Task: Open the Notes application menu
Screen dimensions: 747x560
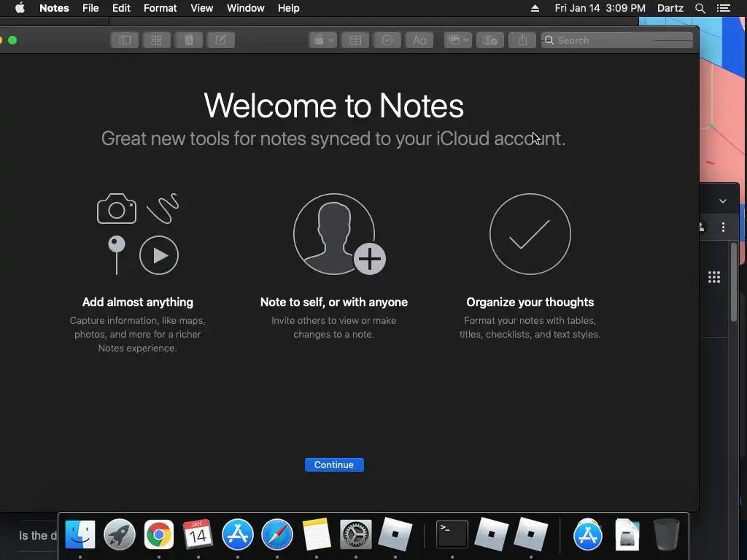Action: [54, 8]
